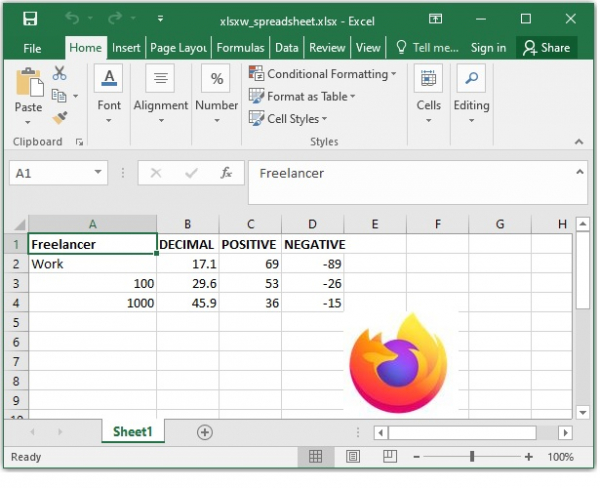The height and width of the screenshot is (488, 600).
Task: Select column B header
Action: (x=188, y=224)
